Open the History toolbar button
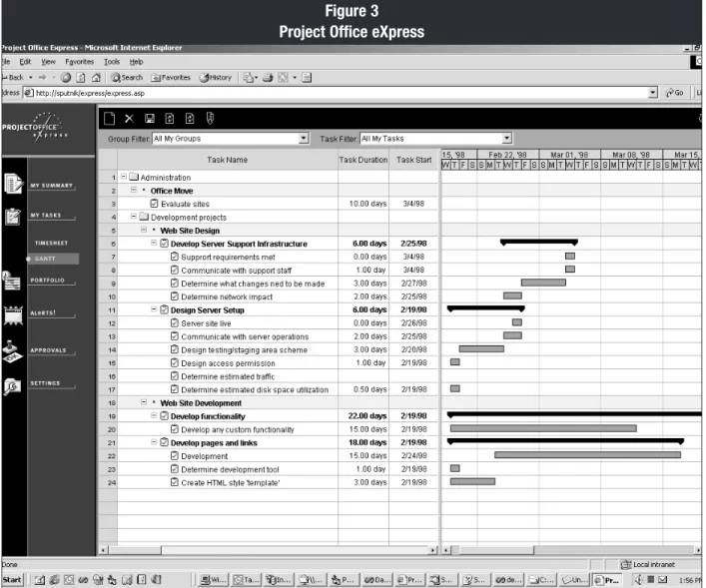This screenshot has height=588, width=706. coord(216,78)
